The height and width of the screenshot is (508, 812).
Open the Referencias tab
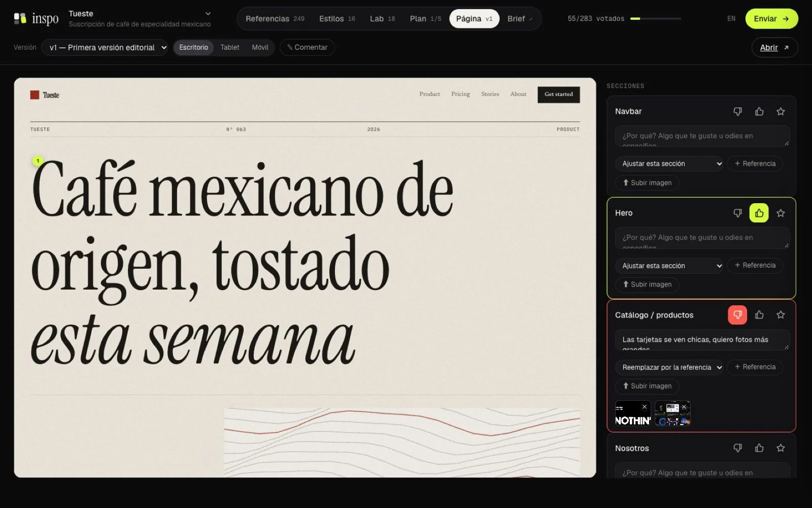[x=275, y=19]
